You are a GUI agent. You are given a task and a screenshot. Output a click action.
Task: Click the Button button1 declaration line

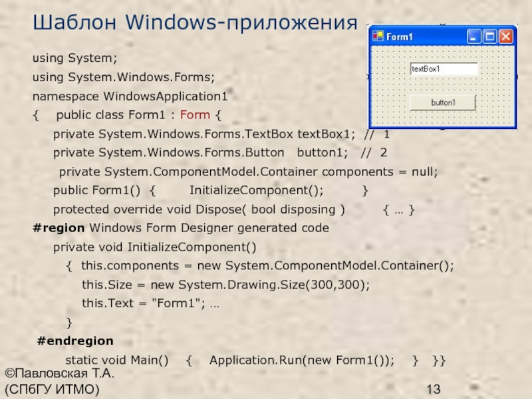click(x=220, y=153)
